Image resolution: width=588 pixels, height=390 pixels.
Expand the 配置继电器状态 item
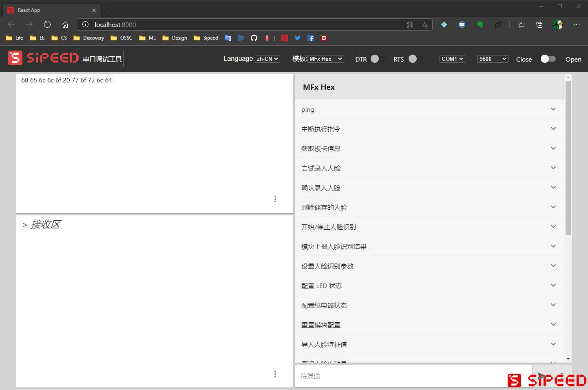(430, 305)
